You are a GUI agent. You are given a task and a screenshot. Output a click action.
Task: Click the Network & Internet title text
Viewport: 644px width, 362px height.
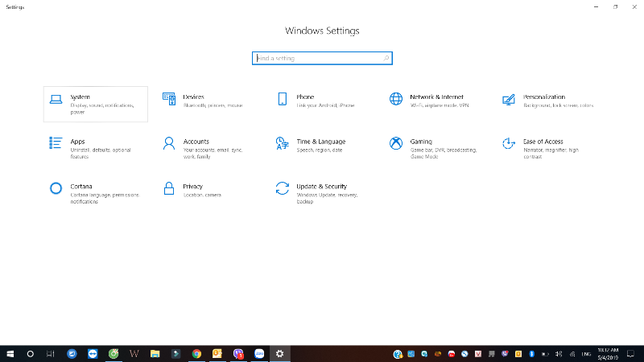point(436,97)
